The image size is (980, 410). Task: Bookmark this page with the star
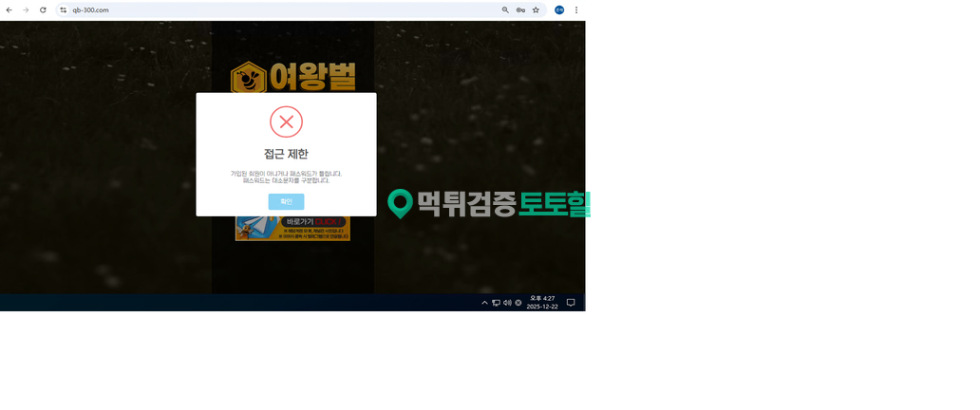point(536,10)
